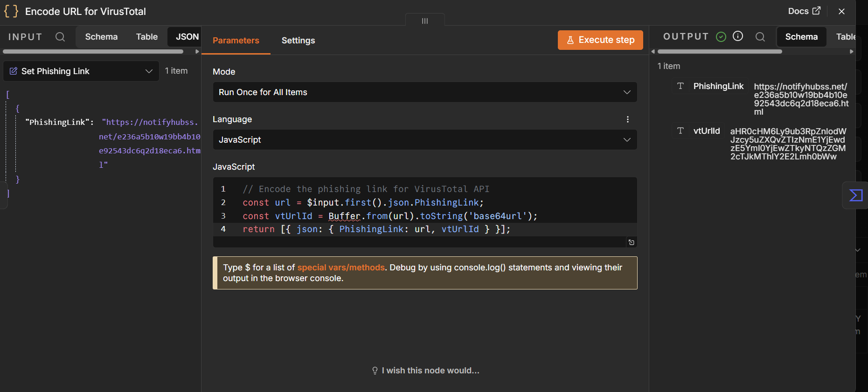
Task: Click the output panel horizontal scrollbar
Action: pyautogui.click(x=719, y=52)
